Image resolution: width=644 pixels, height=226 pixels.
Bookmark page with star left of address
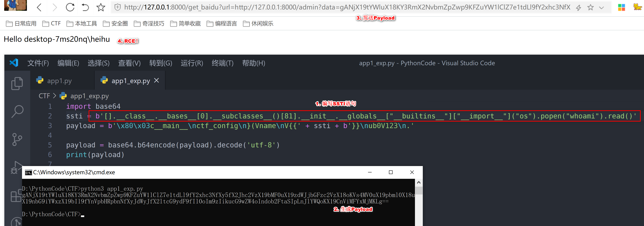pos(101,7)
